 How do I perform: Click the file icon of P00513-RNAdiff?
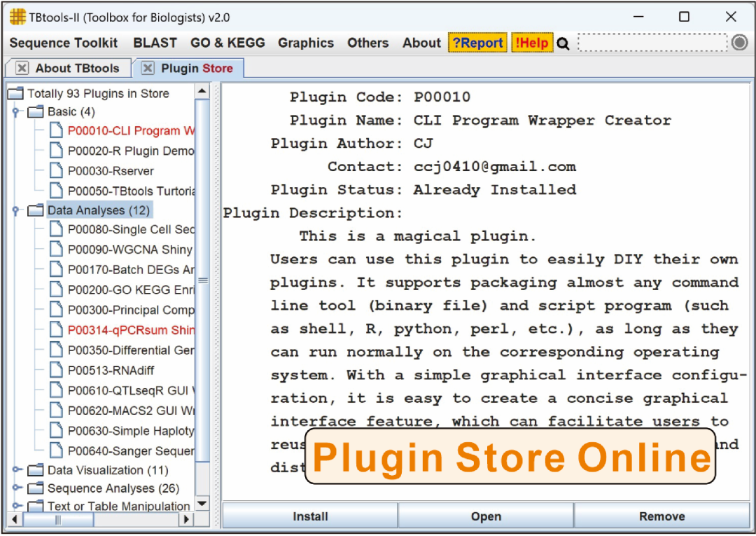[x=57, y=370]
